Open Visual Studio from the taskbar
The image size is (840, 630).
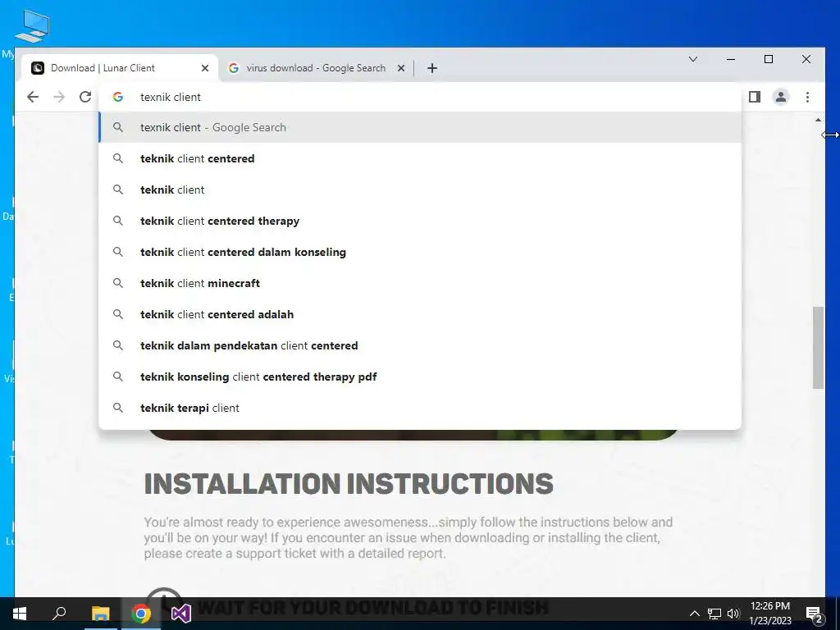point(181,614)
